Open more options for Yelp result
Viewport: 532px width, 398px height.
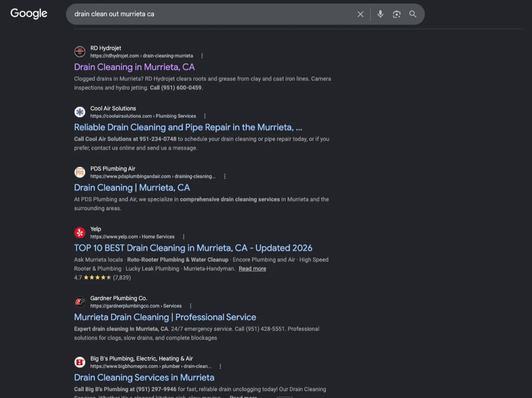pyautogui.click(x=184, y=237)
